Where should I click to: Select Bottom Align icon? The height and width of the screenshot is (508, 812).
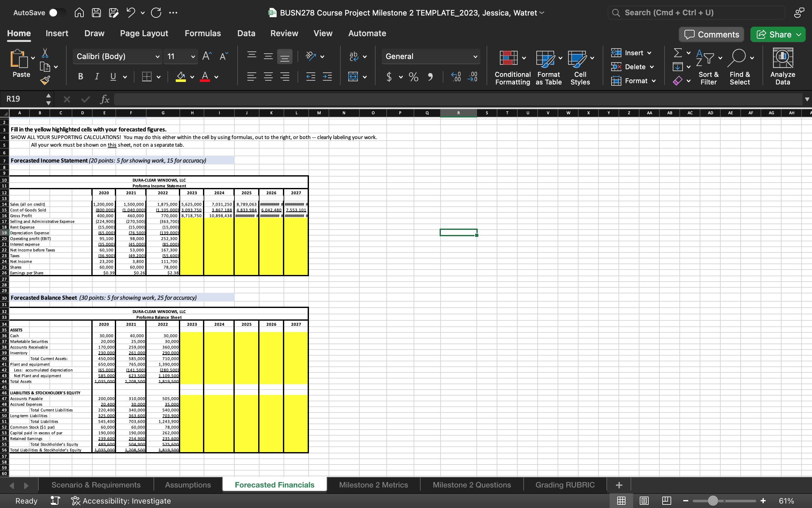coord(285,57)
